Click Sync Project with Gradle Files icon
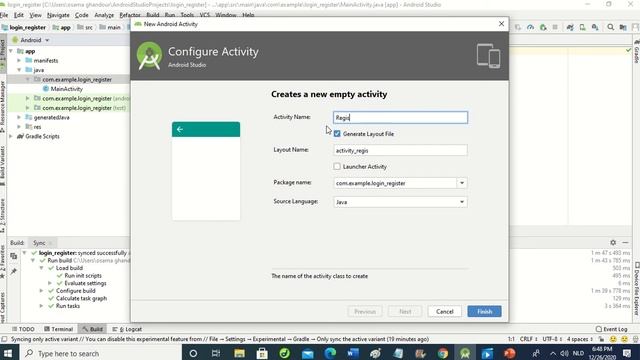 [570, 27]
